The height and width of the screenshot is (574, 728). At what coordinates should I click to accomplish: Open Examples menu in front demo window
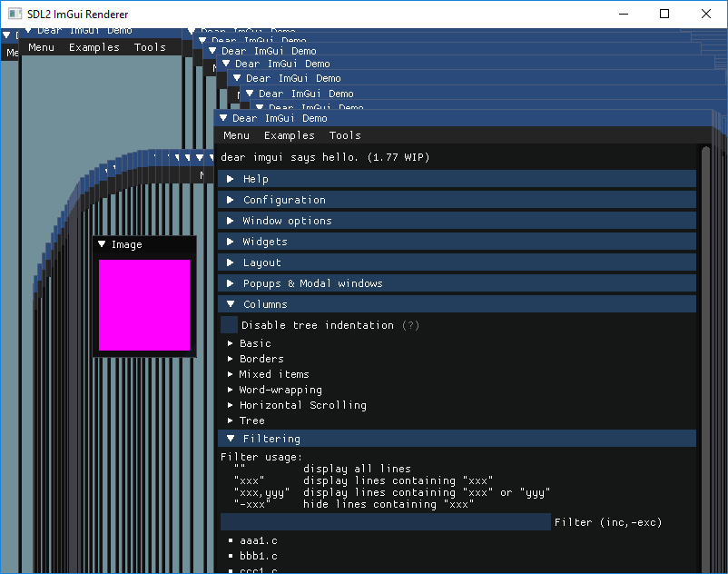click(290, 135)
